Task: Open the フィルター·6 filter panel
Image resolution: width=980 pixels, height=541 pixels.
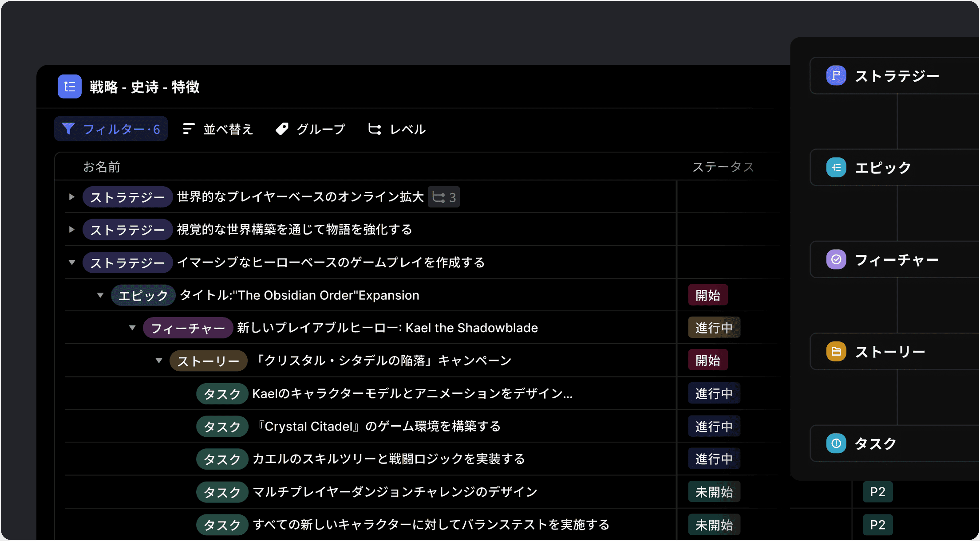Action: pyautogui.click(x=111, y=129)
